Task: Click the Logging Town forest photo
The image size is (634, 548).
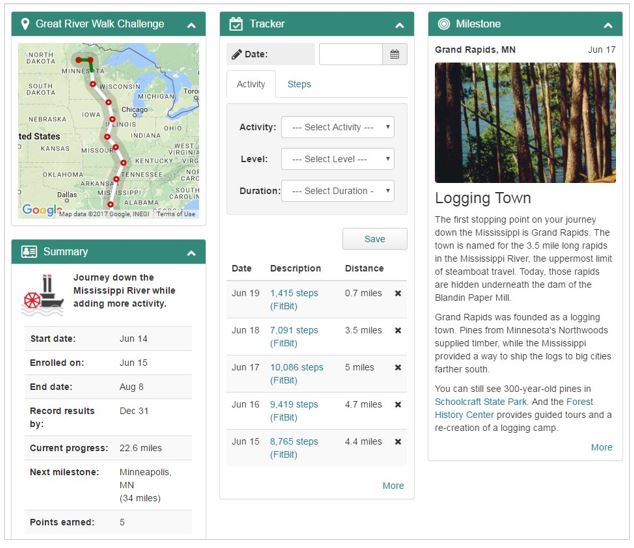Action: click(x=525, y=123)
